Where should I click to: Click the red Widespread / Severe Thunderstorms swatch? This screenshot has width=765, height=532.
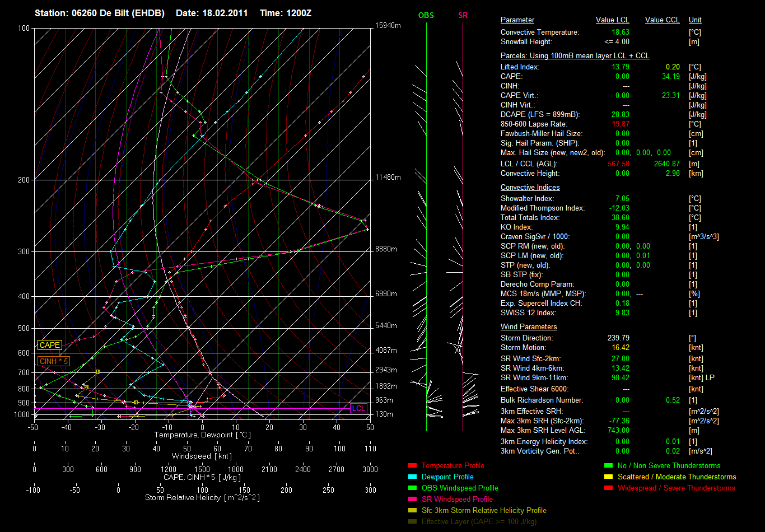608,488
